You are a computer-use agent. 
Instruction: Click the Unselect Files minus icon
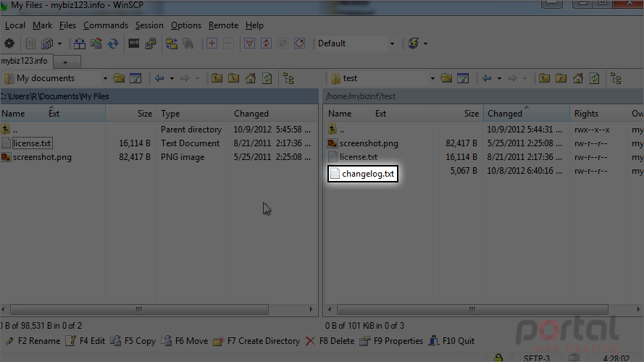coord(228,43)
